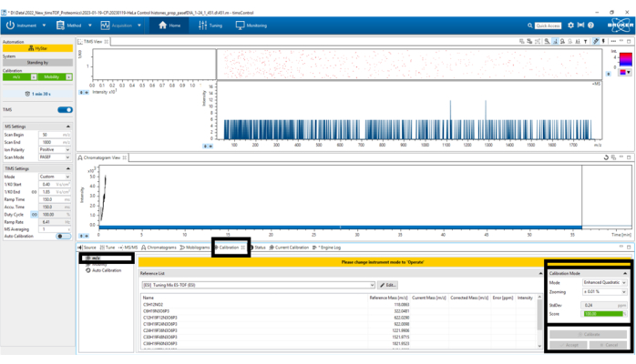Open the Source tab
Image resolution: width=636 pixels, height=364 pixels.
pyautogui.click(x=87, y=248)
